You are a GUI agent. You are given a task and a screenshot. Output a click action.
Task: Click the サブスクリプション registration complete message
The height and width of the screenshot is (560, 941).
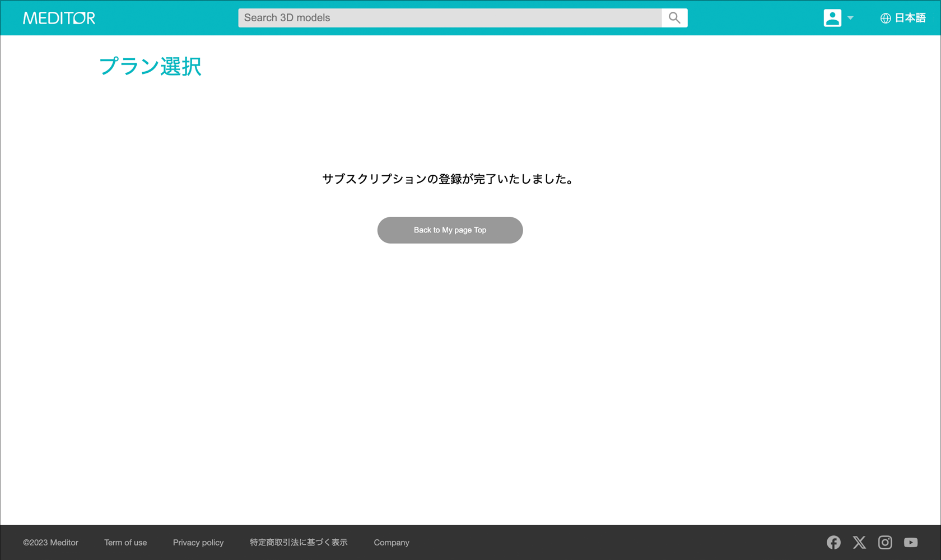(449, 179)
